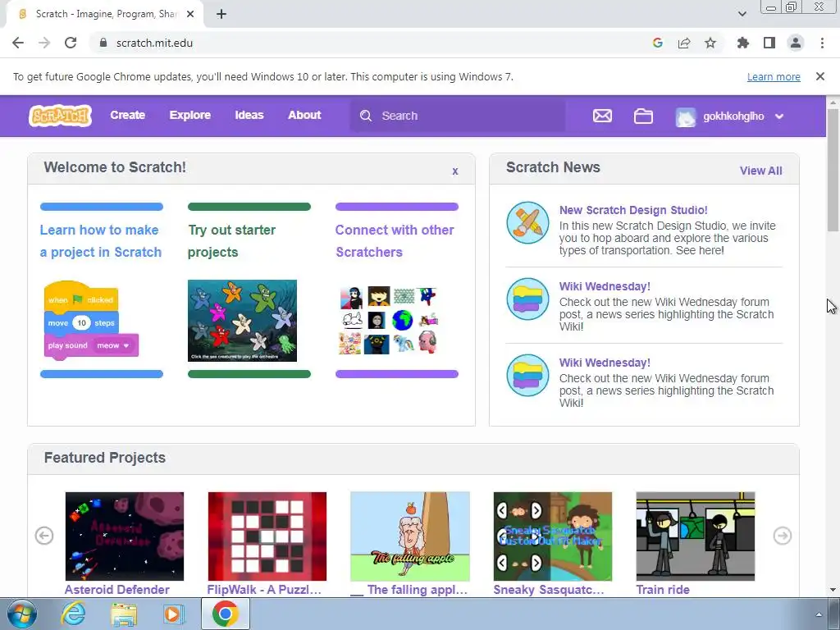Click the page vertical scrollbar thumb

[x=833, y=170]
